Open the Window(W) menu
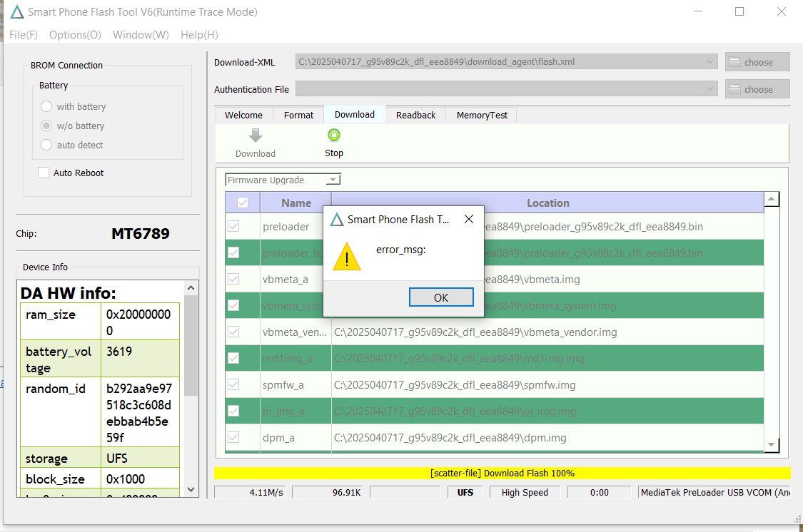This screenshot has height=532, width=803. (141, 35)
